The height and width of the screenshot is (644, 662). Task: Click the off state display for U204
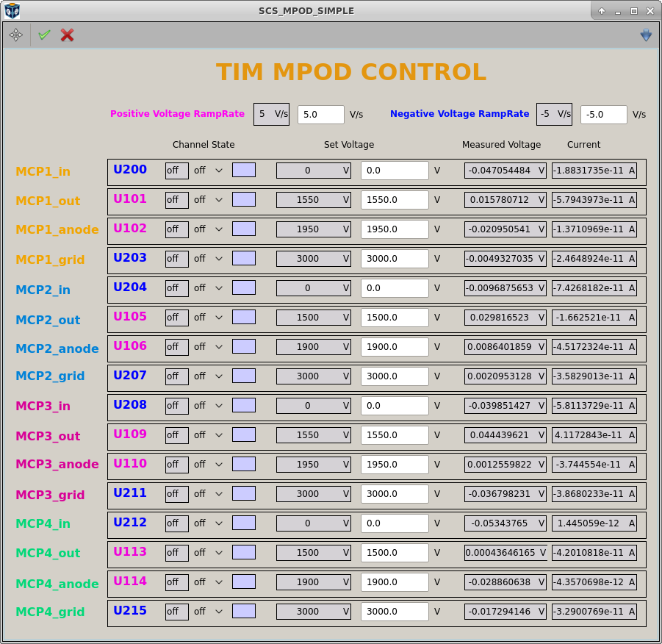[177, 288]
